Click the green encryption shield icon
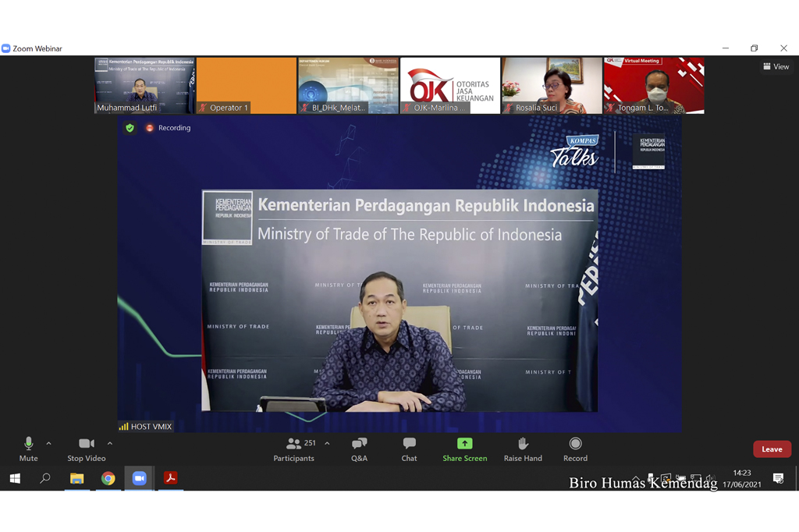This screenshot has height=532, width=799. 130,128
